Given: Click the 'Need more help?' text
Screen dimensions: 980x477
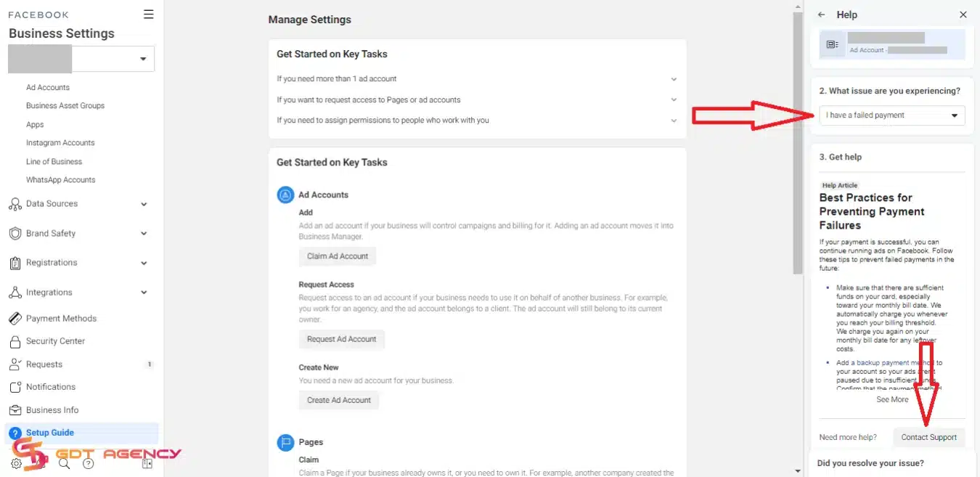Looking at the screenshot, I should click(848, 438).
